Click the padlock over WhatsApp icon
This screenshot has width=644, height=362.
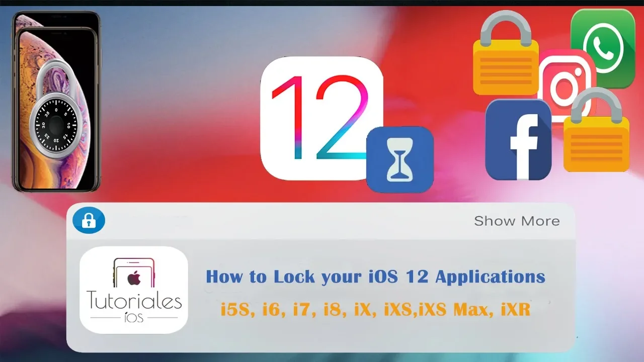pyautogui.click(x=505, y=53)
